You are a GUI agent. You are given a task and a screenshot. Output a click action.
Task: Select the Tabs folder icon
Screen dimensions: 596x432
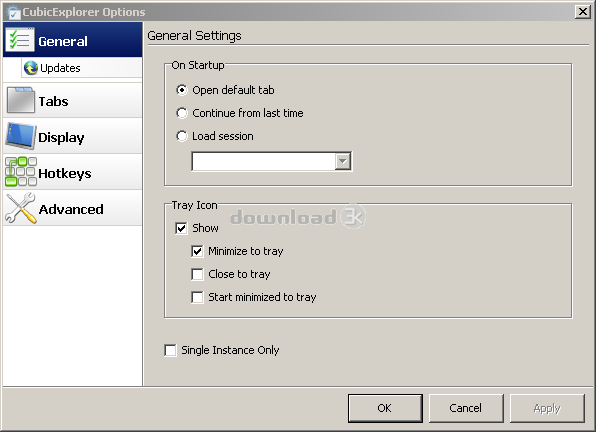pos(21,100)
